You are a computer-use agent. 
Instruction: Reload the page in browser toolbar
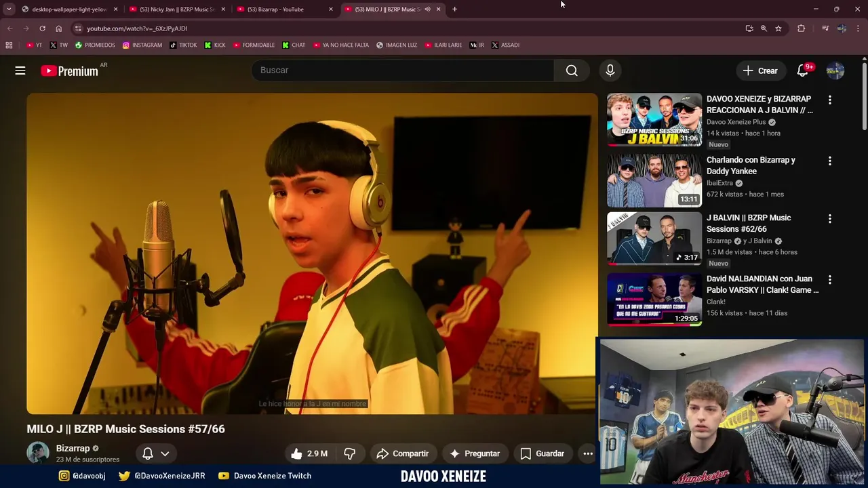point(42,28)
